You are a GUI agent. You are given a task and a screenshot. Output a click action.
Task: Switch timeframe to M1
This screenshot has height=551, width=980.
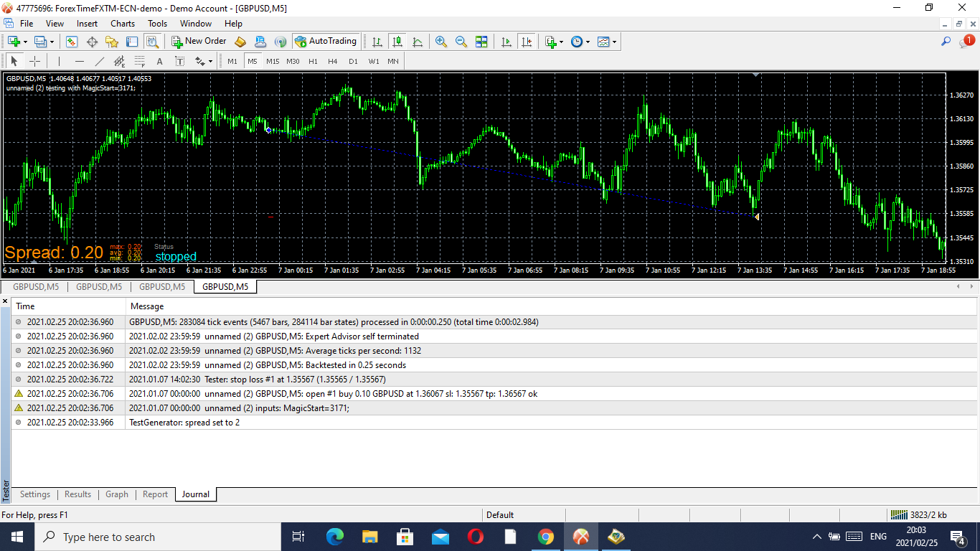coord(232,61)
